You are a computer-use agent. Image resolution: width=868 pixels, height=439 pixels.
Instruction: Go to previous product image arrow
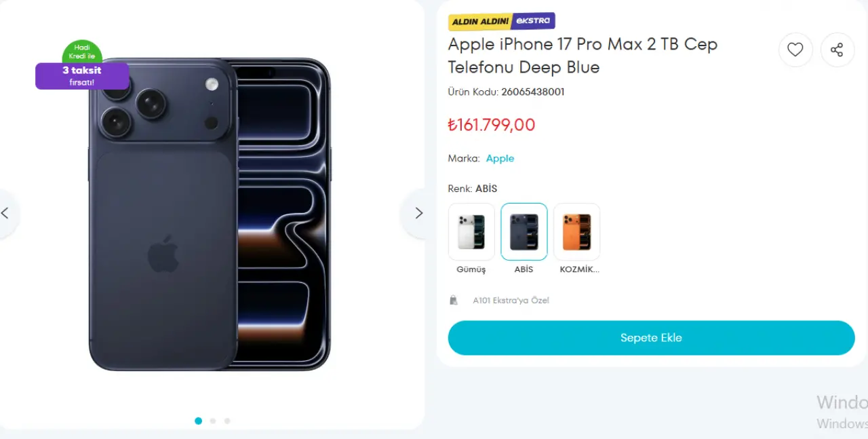tap(5, 213)
